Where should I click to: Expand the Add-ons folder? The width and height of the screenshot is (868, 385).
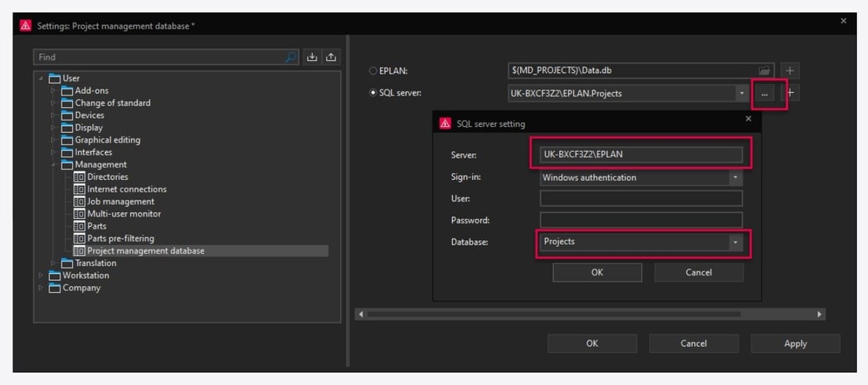tap(54, 91)
